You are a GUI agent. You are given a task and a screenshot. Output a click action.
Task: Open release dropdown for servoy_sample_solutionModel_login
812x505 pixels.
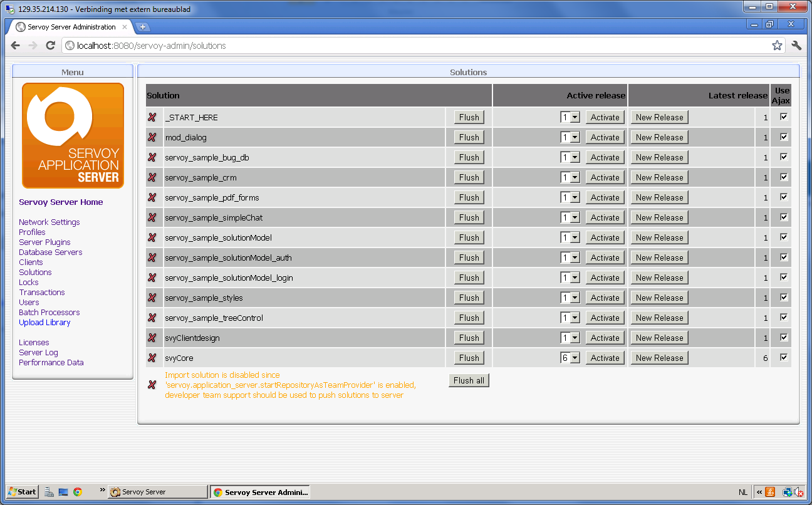coord(570,278)
